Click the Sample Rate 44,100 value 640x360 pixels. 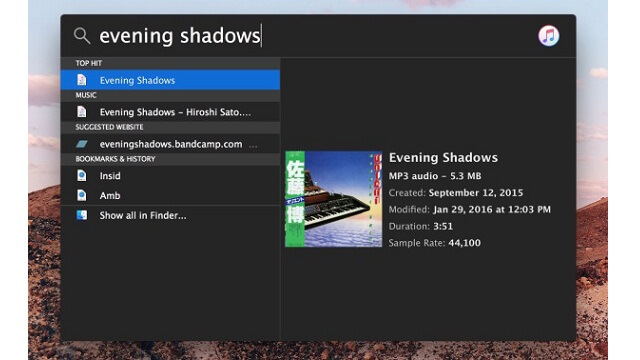click(x=464, y=243)
